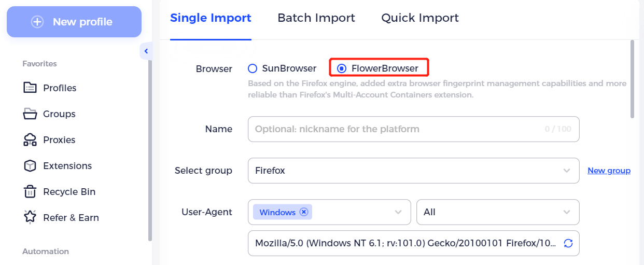Expand the Select group Firefox dropdown

[x=413, y=171]
